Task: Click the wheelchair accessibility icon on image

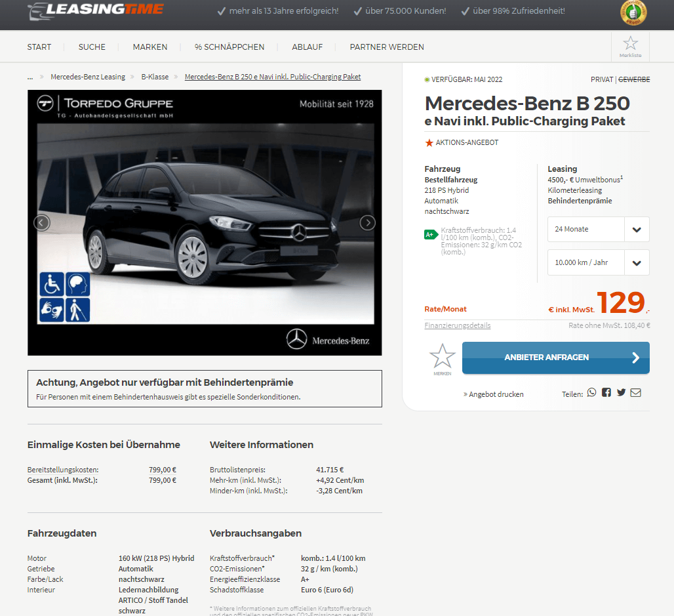Action: coord(52,284)
